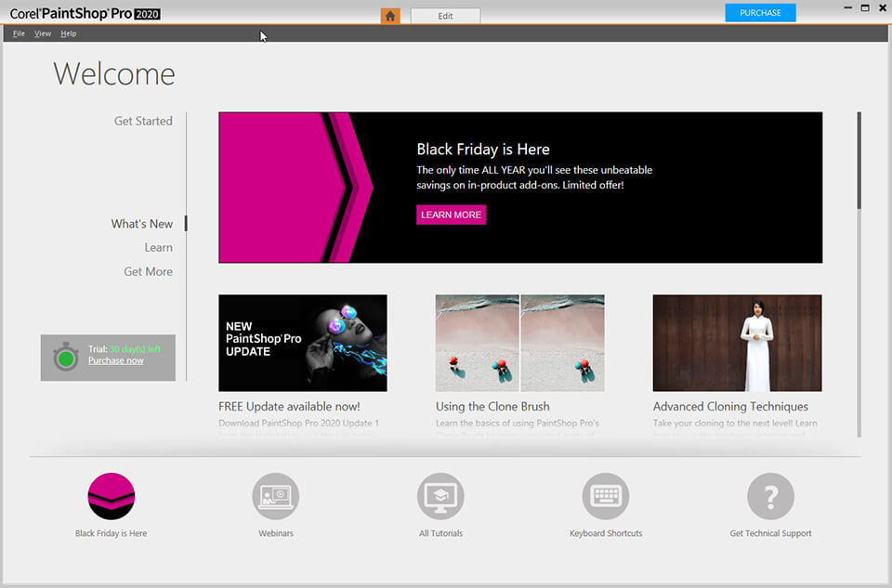892x588 pixels.
Task: Open the Using the Clone Brush tutorial thumbnail
Action: pyautogui.click(x=519, y=343)
